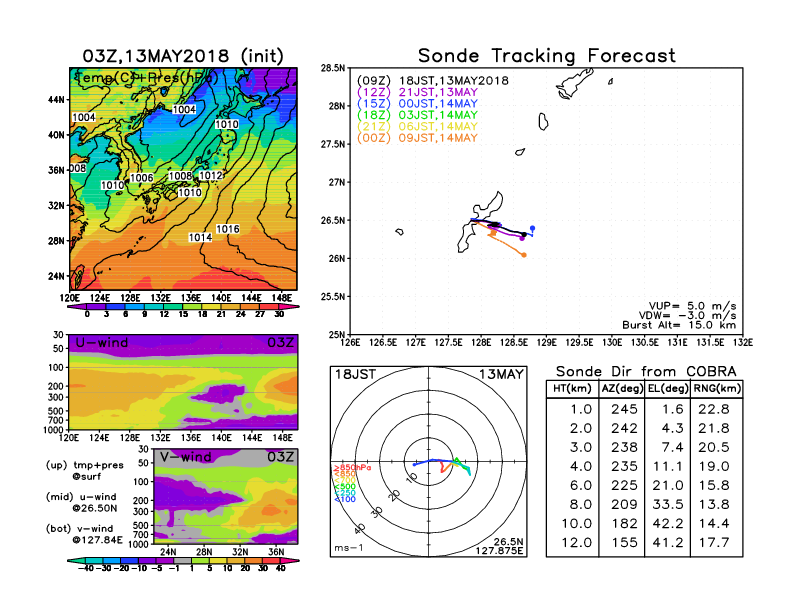792x612 pixels.
Task: Click range value 14.4 in the table
Action: pyautogui.click(x=714, y=524)
